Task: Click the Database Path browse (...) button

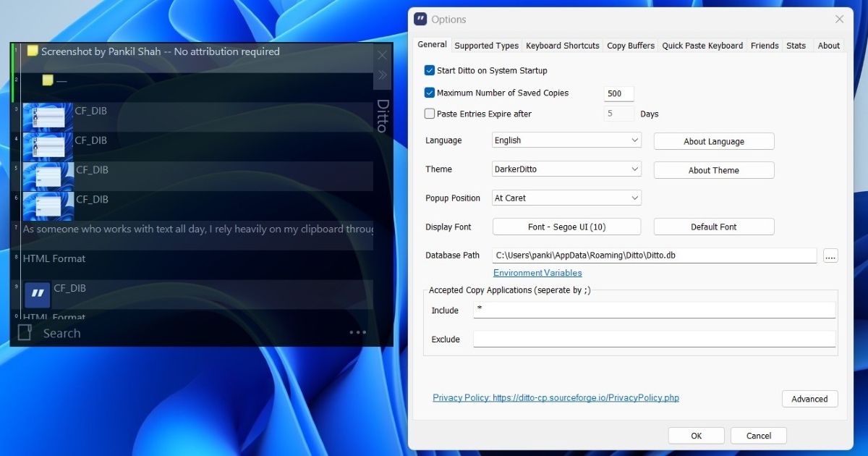Action: 830,255
